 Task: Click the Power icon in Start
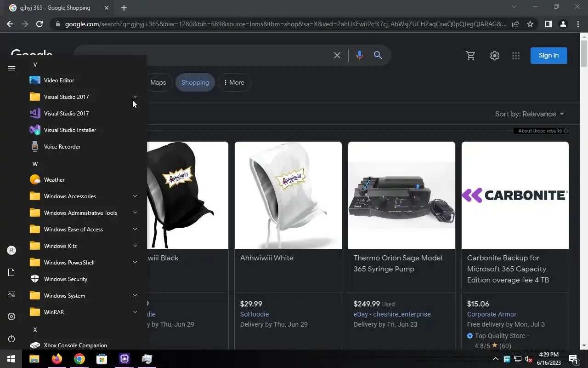tap(11, 339)
